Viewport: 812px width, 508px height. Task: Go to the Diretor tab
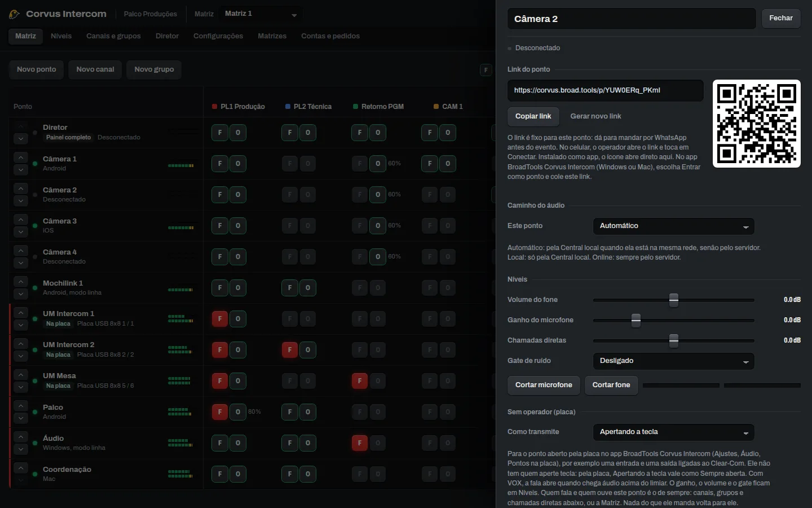167,36
